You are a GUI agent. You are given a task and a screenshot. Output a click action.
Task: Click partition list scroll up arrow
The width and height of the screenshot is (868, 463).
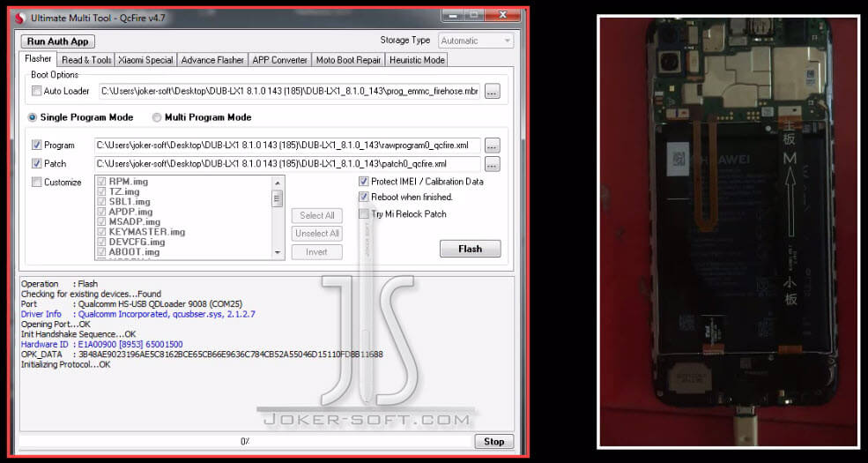point(278,182)
